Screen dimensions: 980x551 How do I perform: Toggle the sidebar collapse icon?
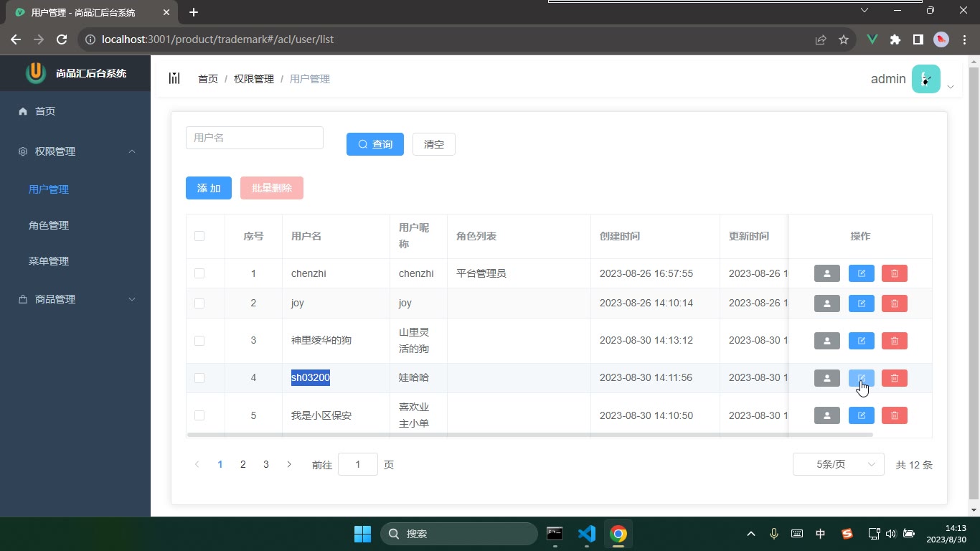[x=174, y=78]
